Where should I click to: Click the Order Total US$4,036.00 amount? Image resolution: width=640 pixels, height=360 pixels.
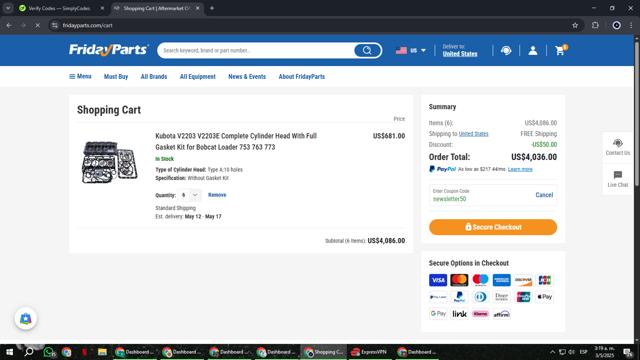[534, 157]
